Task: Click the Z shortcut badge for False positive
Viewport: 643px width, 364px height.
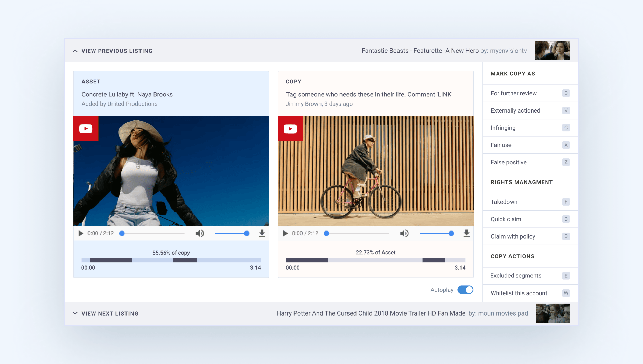Action: click(566, 162)
